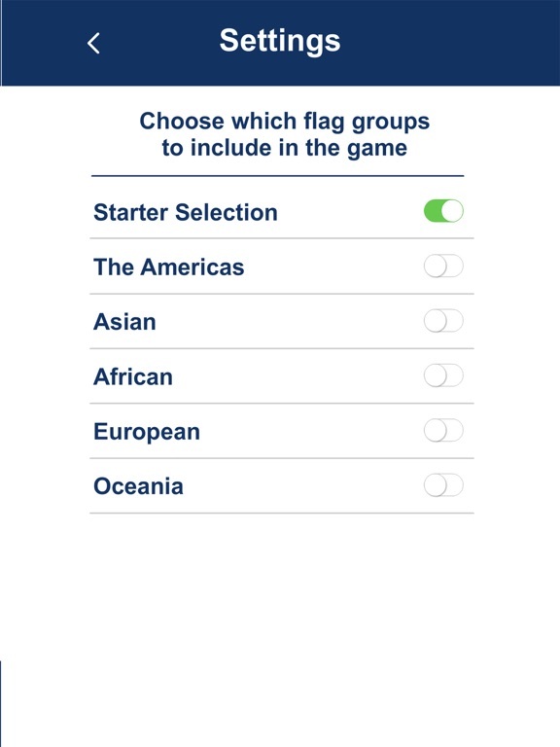The height and width of the screenshot is (747, 560).
Task: Click the separator line beneath Starter Selection
Action: coord(282,238)
